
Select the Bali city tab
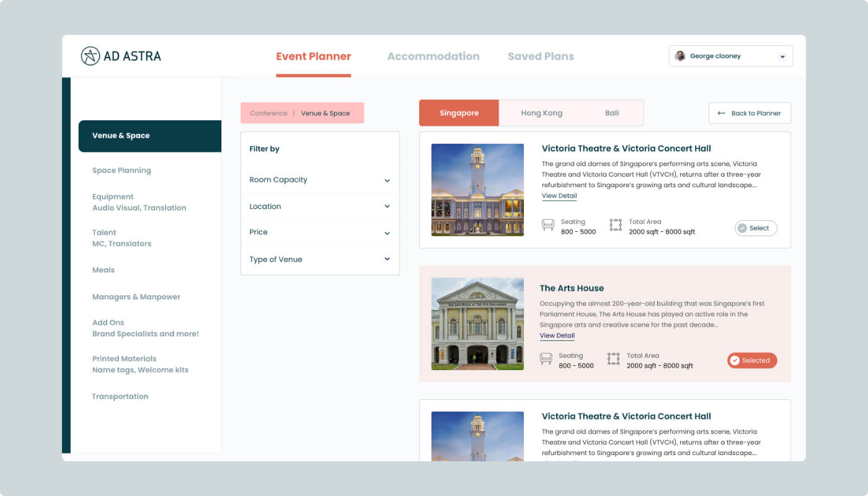[612, 113]
